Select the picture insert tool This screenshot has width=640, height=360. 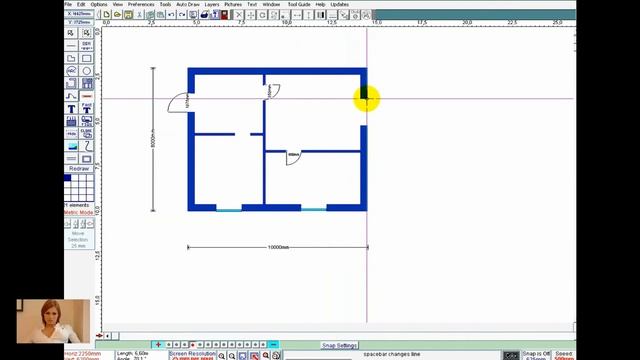click(71, 146)
